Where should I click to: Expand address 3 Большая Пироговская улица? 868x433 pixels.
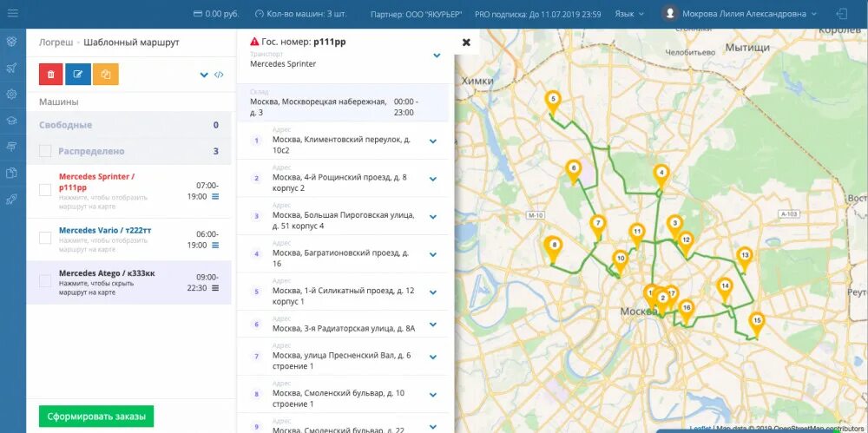(x=433, y=217)
